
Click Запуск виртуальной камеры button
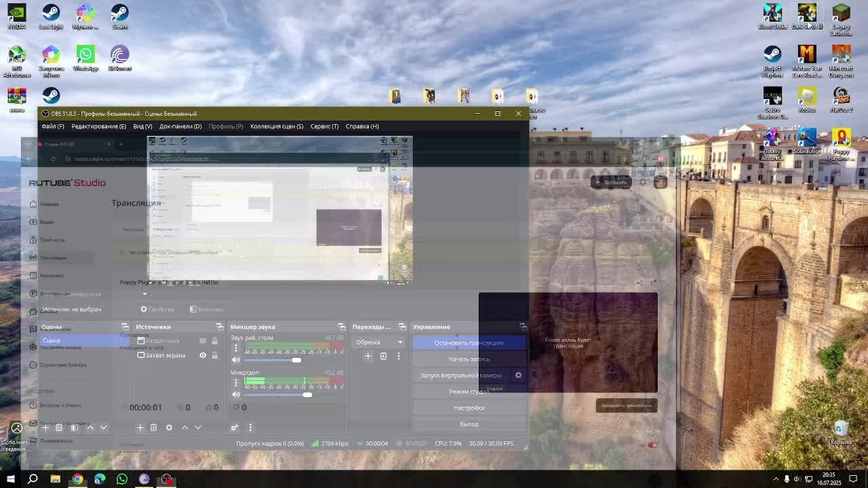461,375
